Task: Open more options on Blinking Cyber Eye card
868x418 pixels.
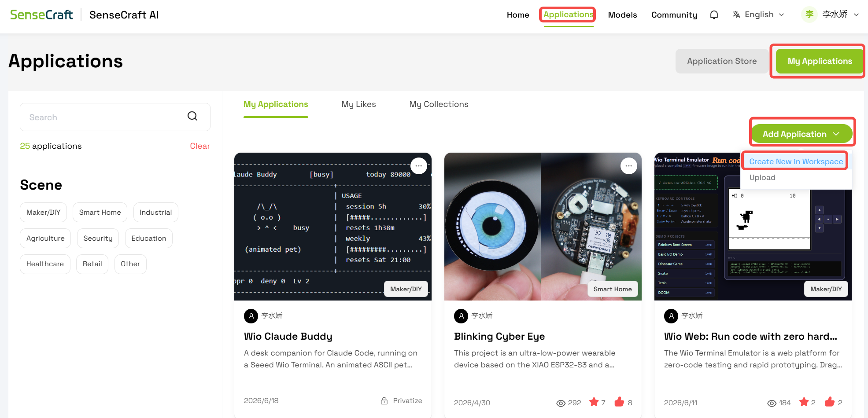Action: pyautogui.click(x=629, y=166)
